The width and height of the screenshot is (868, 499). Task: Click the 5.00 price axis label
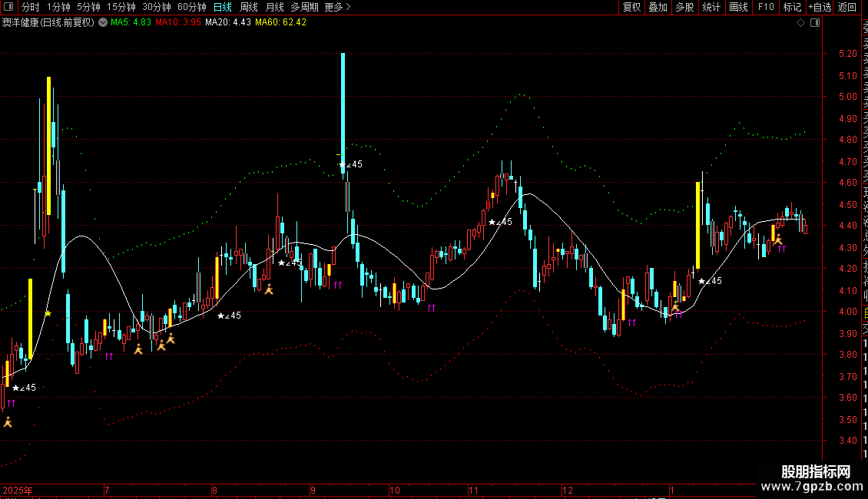[847, 97]
